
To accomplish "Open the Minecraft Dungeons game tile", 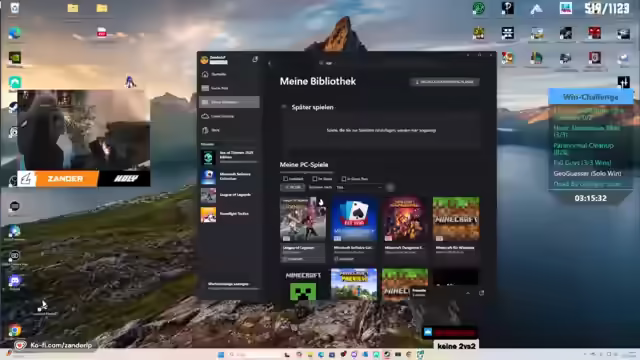I will click(405, 229).
